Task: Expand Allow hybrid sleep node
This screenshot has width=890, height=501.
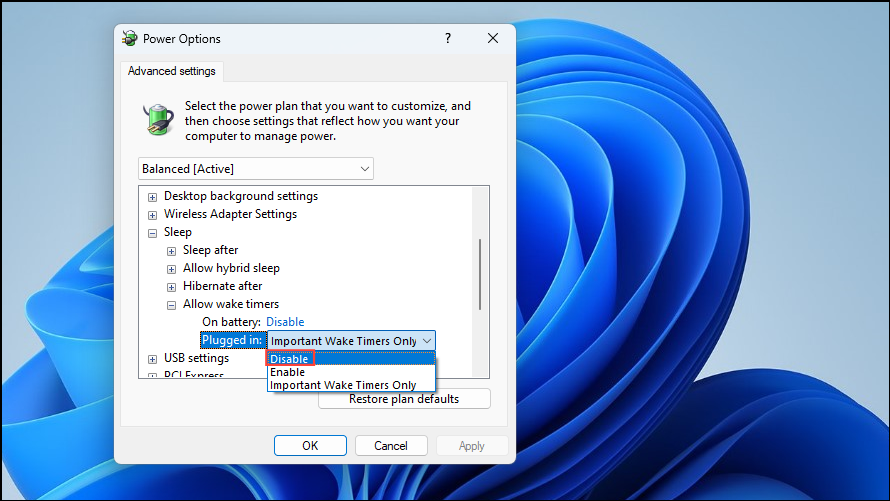Action: point(171,269)
